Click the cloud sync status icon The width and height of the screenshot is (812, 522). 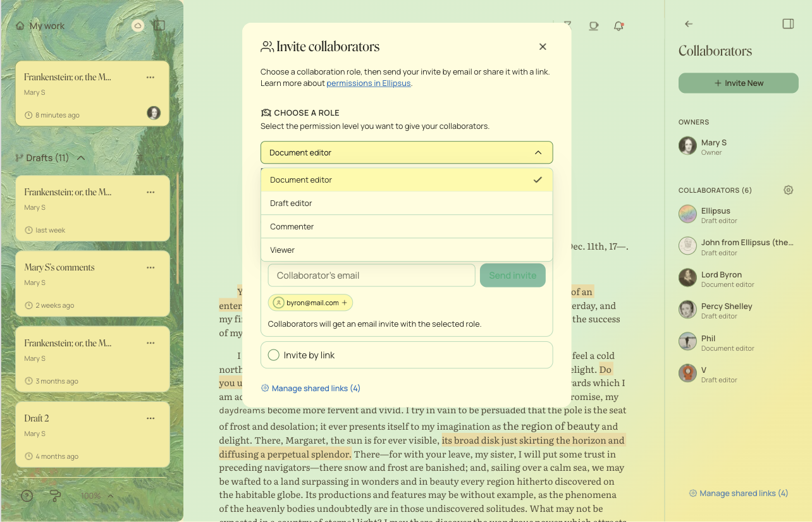click(138, 25)
